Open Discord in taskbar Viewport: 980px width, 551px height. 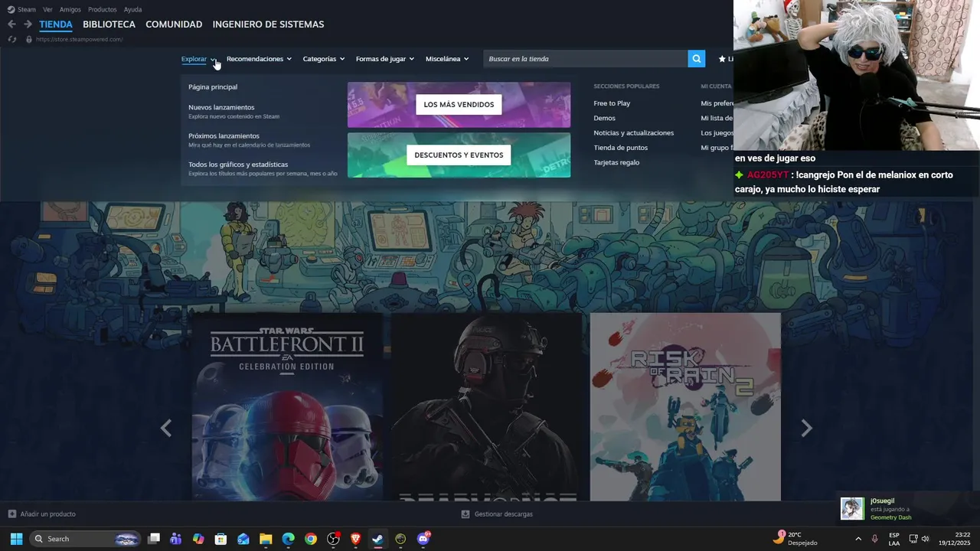[x=423, y=539]
